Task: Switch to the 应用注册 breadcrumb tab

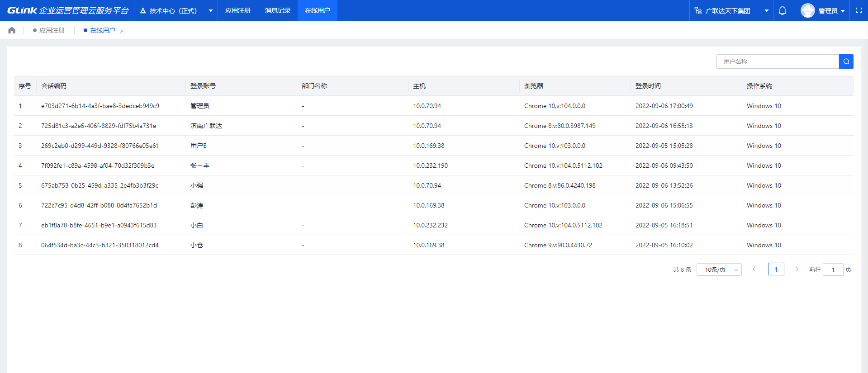Action: point(49,30)
